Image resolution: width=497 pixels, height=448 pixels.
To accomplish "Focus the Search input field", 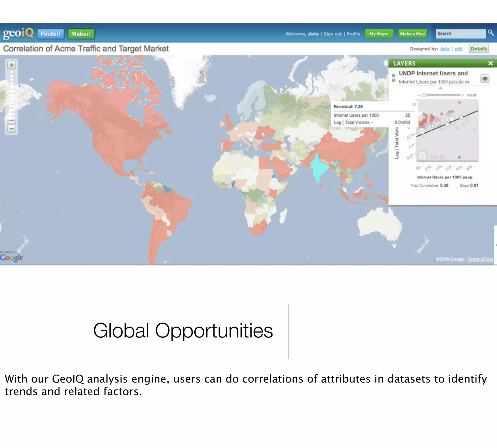I will [461, 34].
